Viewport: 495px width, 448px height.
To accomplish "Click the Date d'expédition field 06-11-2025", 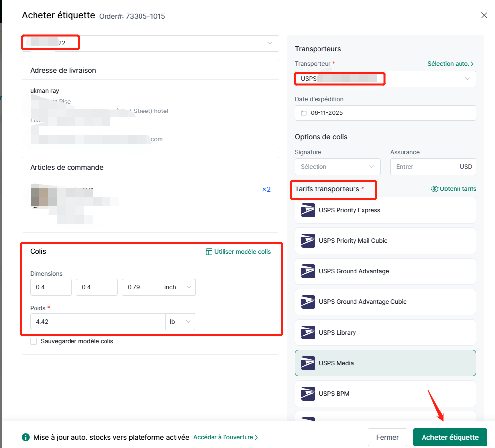I will (x=385, y=113).
